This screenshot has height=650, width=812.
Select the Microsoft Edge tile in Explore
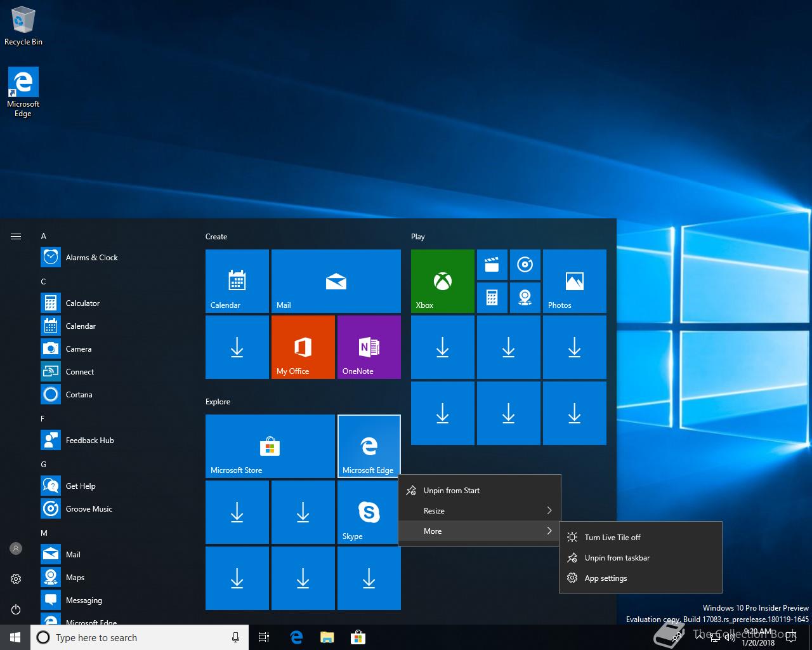tap(369, 446)
